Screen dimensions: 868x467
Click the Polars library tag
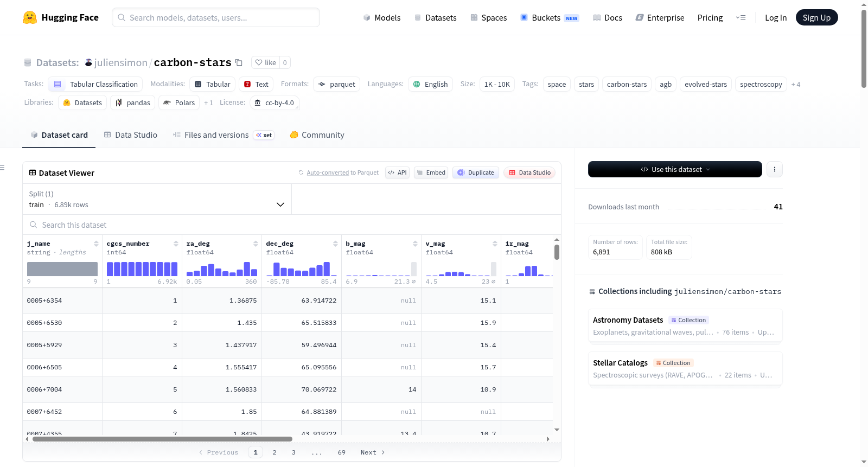pos(179,103)
